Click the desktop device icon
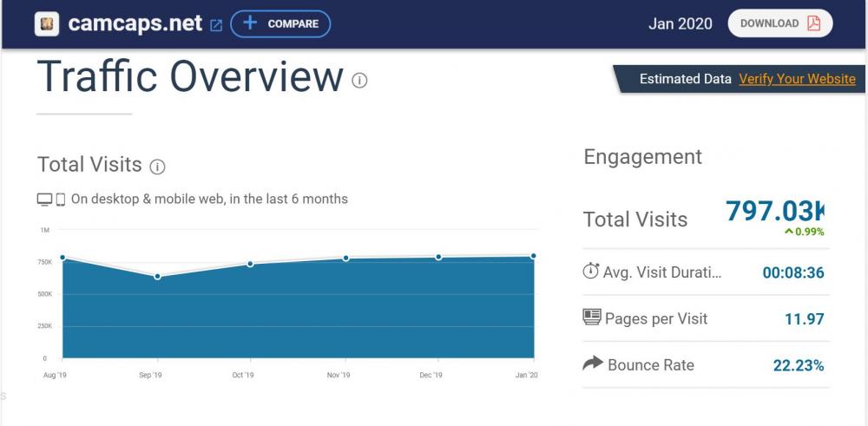The height and width of the screenshot is (426, 868). coord(45,200)
